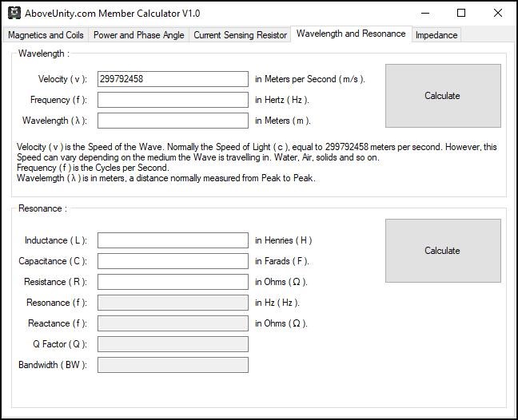This screenshot has height=420, width=518.
Task: Click 'Frequency ( f ) is the Cycles per Second.' text
Action: point(93,168)
